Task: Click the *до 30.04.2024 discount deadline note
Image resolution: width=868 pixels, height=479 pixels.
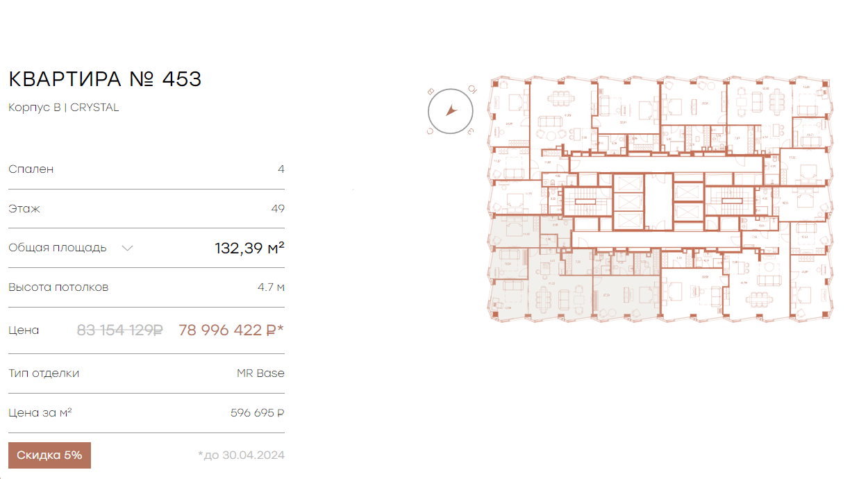Action: coord(241,455)
